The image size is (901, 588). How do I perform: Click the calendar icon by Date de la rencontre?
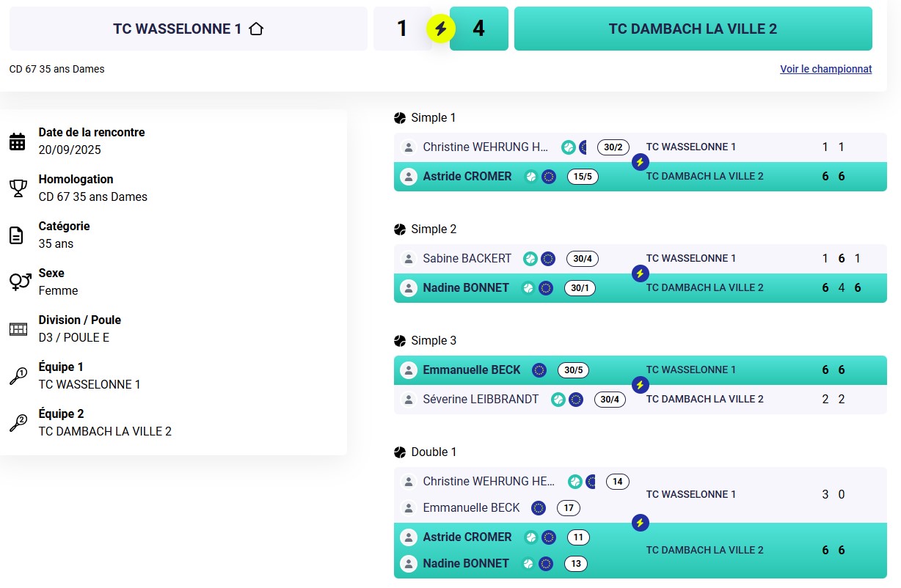click(x=18, y=142)
